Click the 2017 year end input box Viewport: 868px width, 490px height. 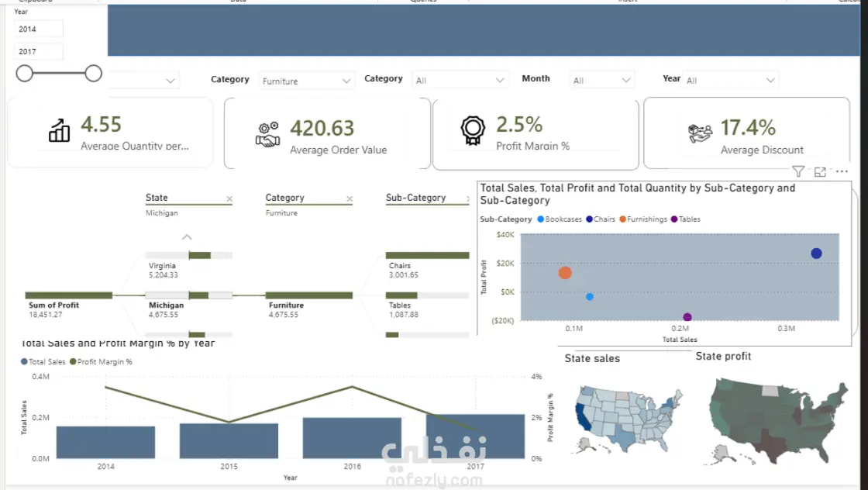38,51
